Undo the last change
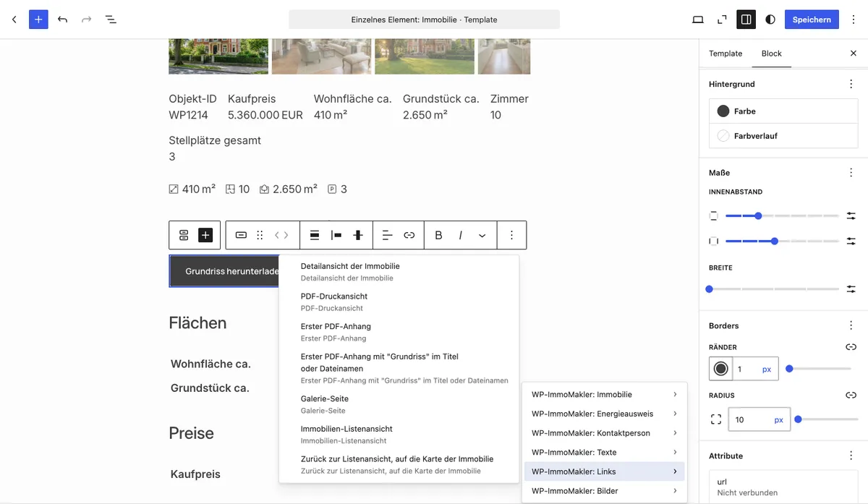Image resolution: width=868 pixels, height=504 pixels. (x=63, y=20)
